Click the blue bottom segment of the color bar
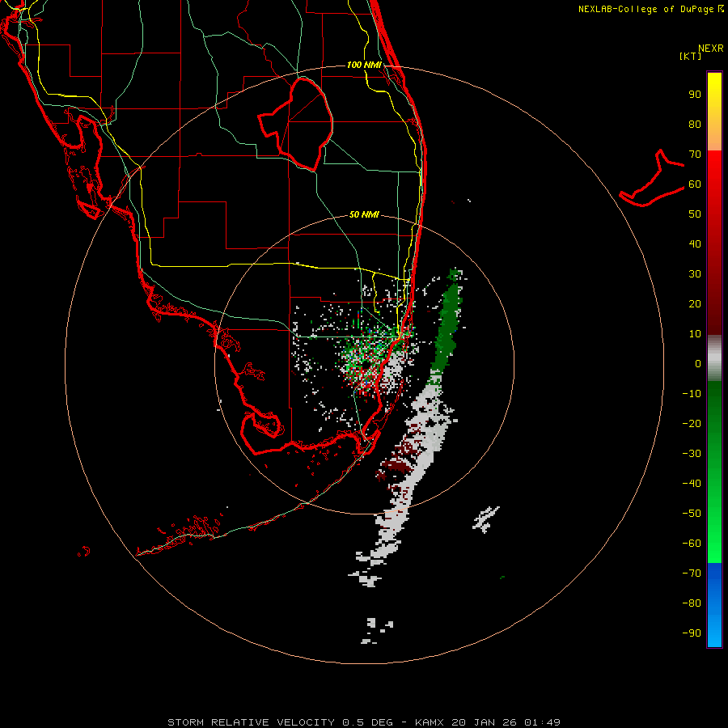Image resolution: width=728 pixels, height=728 pixels. pyautogui.click(x=714, y=605)
